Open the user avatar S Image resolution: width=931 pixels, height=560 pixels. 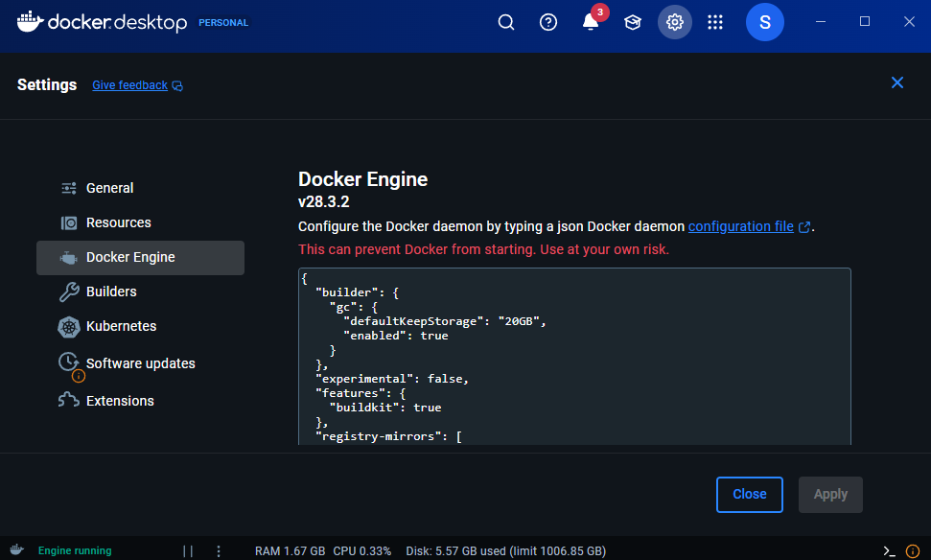(x=765, y=23)
